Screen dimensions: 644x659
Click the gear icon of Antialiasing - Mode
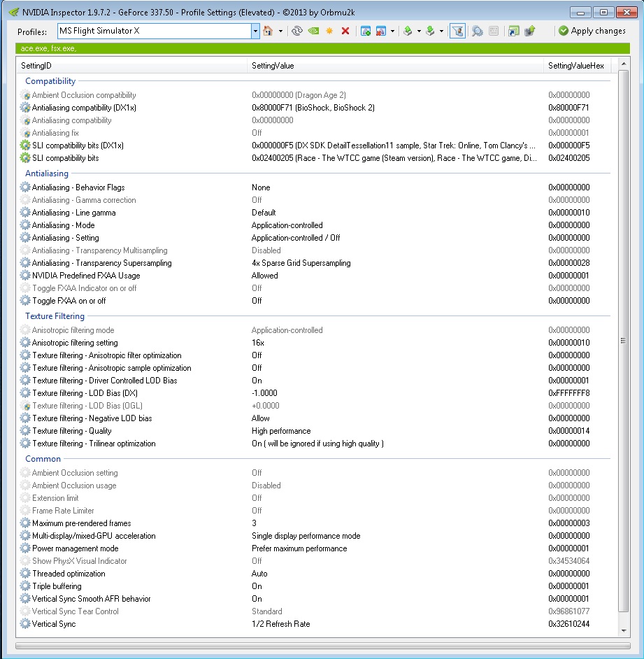pos(26,225)
